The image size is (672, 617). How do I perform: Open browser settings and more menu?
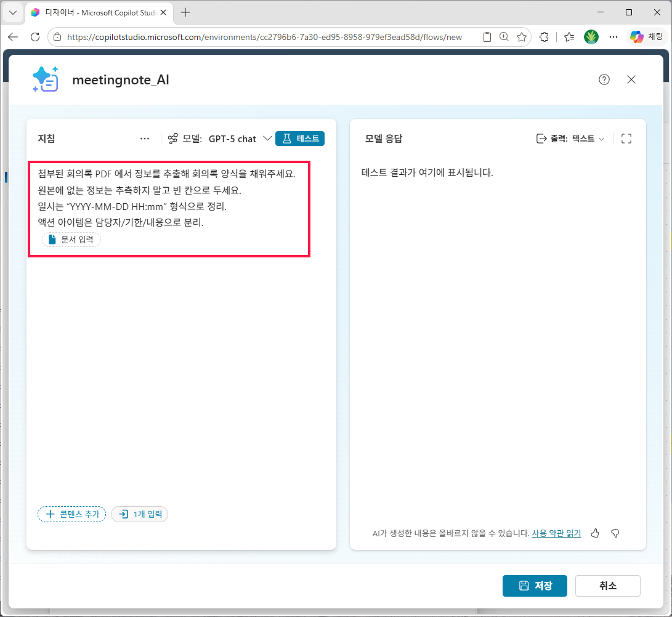pyautogui.click(x=613, y=38)
